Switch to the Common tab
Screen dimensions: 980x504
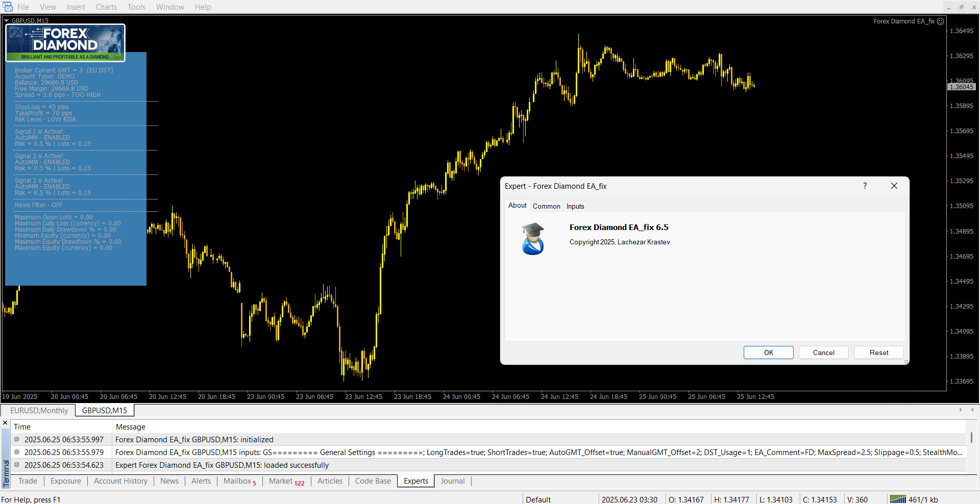[546, 207]
